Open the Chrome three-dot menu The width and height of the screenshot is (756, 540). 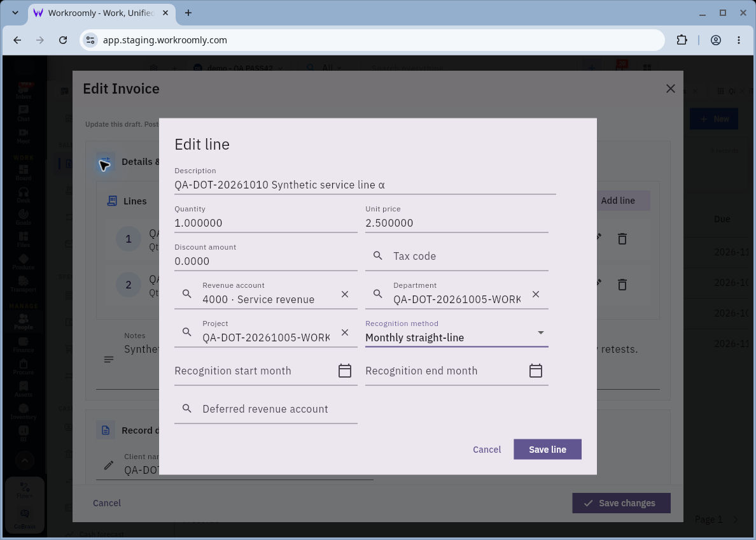tap(739, 40)
